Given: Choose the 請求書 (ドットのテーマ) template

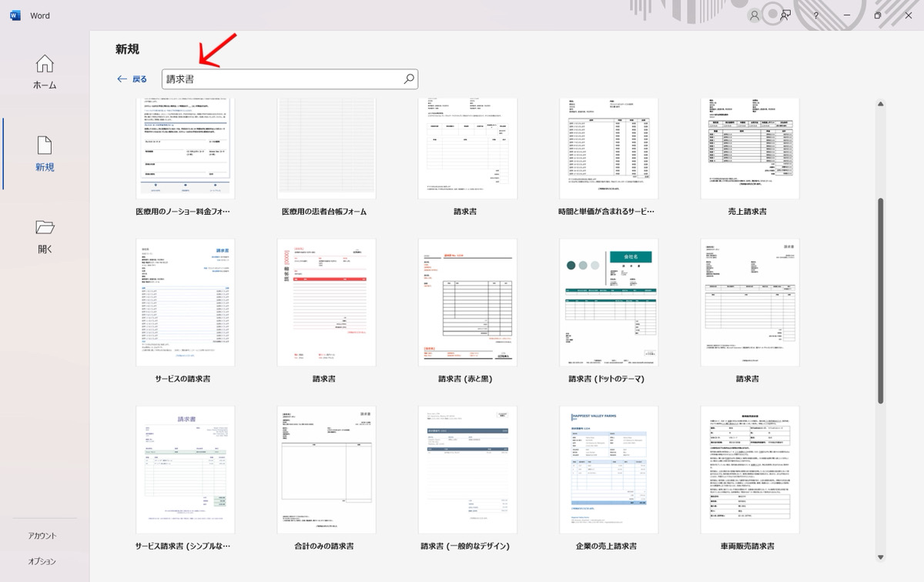Looking at the screenshot, I should (x=608, y=303).
